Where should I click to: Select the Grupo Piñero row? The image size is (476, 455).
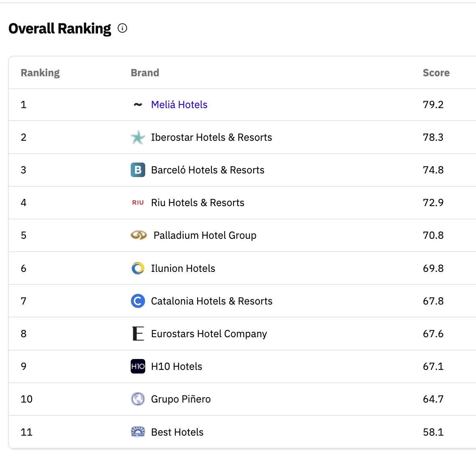[x=180, y=399]
